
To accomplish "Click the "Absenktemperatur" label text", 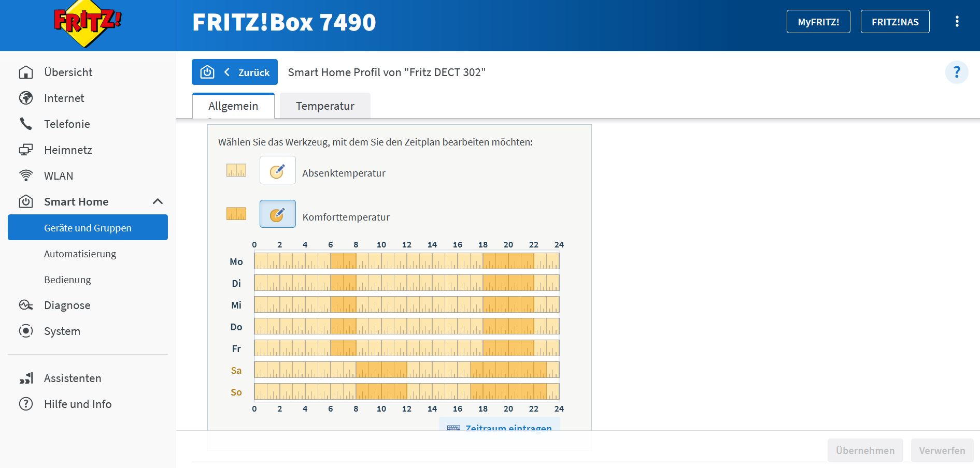I will [x=344, y=173].
